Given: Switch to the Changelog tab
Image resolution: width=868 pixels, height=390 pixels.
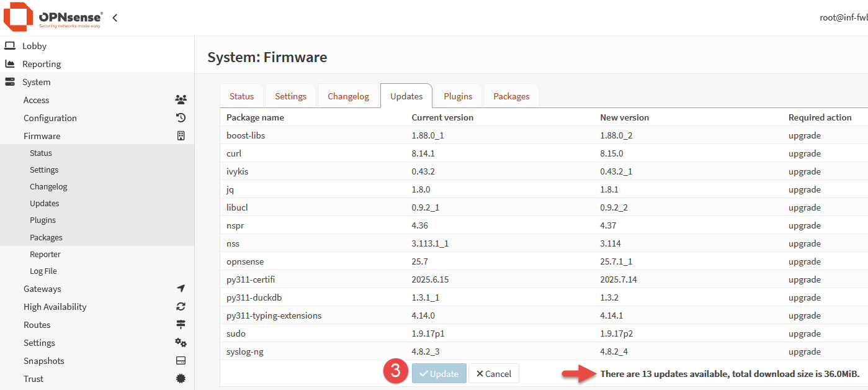Looking at the screenshot, I should (348, 96).
